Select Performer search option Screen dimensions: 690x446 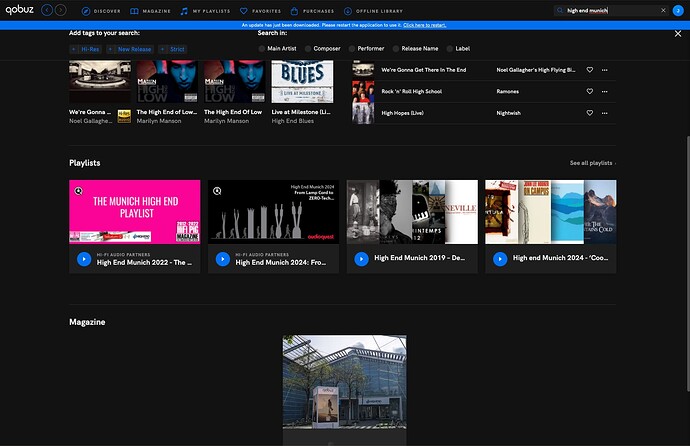point(367,48)
